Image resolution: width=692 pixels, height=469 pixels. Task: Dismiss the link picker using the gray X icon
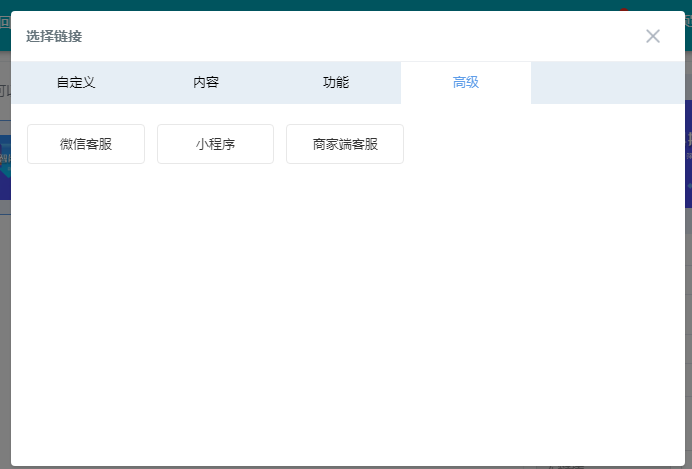[x=653, y=36]
